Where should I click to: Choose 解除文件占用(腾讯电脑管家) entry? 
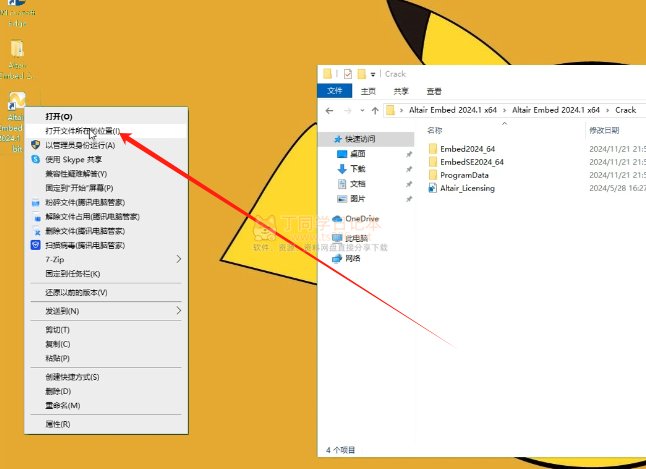pos(92,216)
